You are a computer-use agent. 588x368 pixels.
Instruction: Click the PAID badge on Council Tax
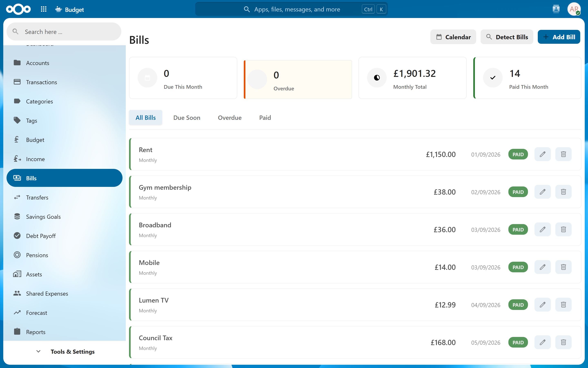518,342
